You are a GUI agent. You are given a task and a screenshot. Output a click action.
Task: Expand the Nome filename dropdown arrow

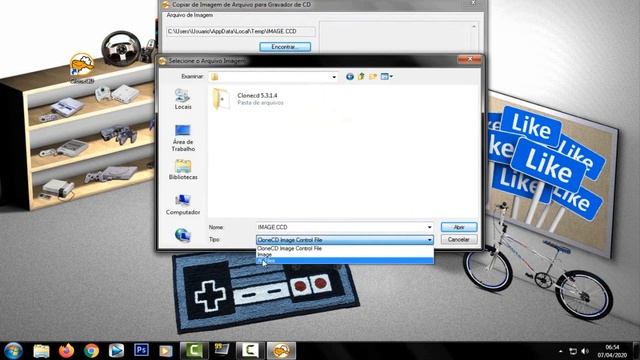coord(429,227)
